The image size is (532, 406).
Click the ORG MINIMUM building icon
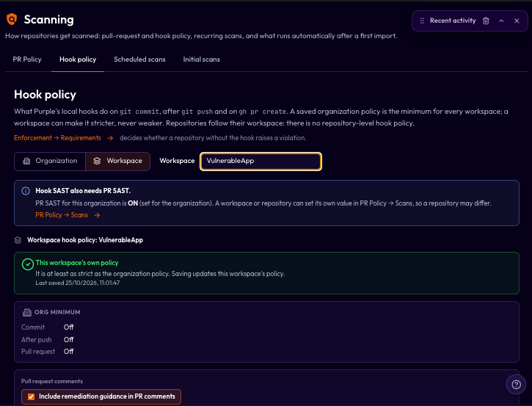[x=27, y=312]
